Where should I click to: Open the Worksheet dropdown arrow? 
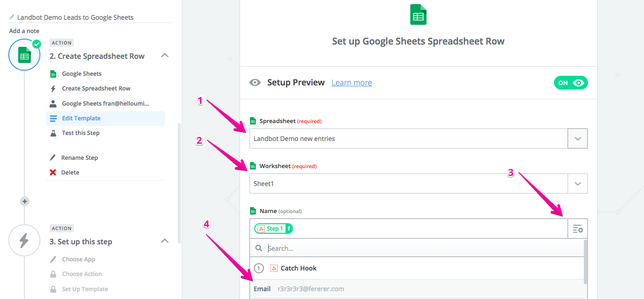578,184
